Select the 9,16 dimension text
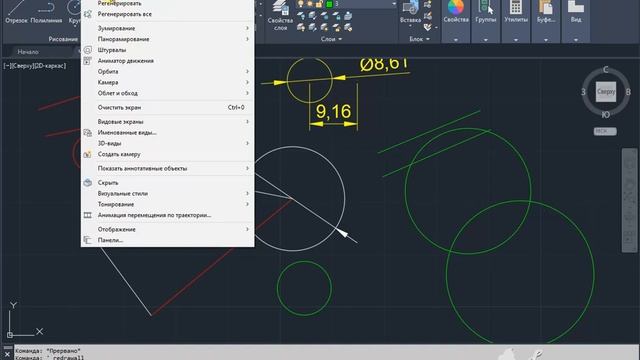The image size is (640, 360). tap(333, 111)
